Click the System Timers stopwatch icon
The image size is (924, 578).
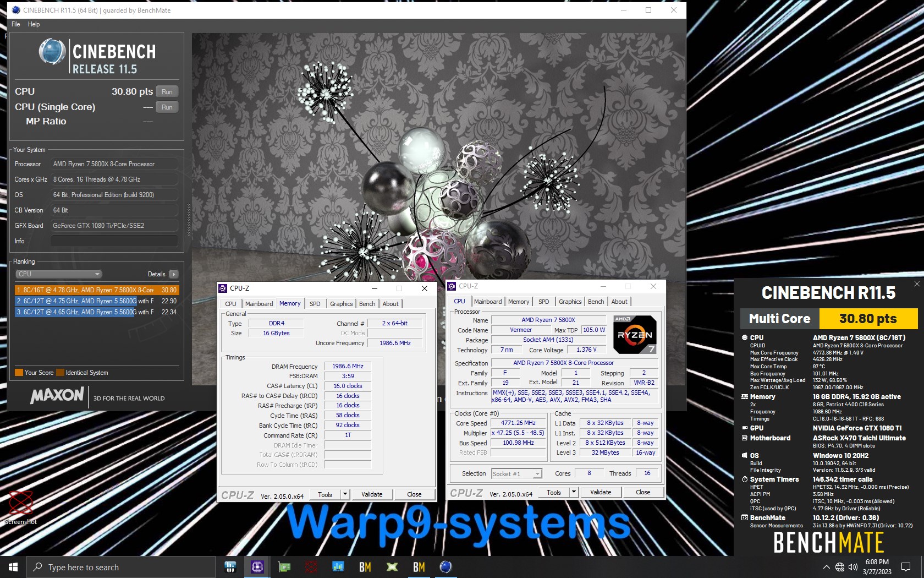745,479
